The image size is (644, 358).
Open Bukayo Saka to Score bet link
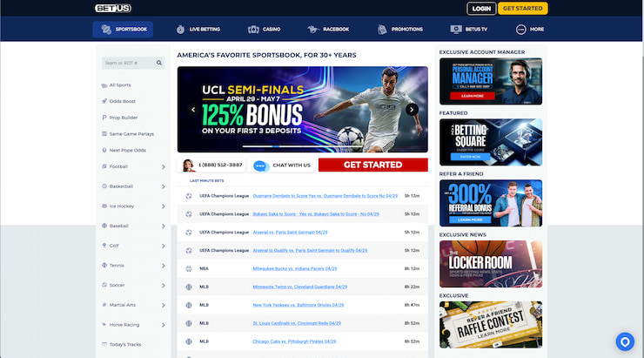[316, 214]
